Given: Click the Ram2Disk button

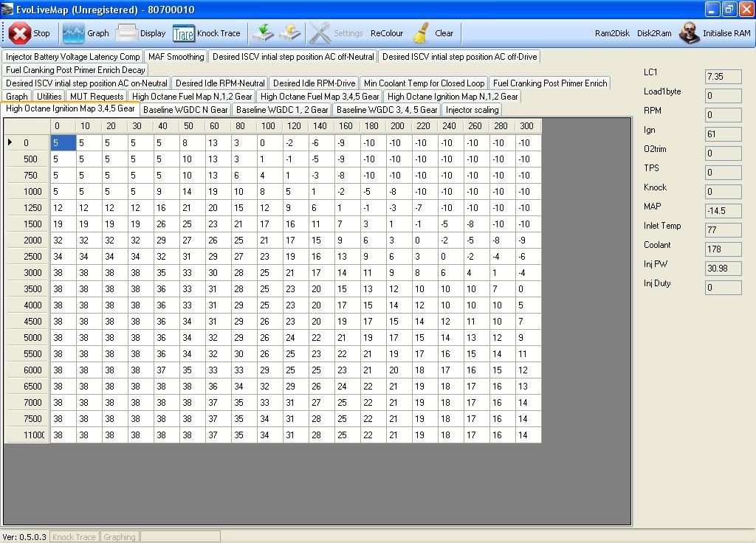Looking at the screenshot, I should [x=613, y=33].
